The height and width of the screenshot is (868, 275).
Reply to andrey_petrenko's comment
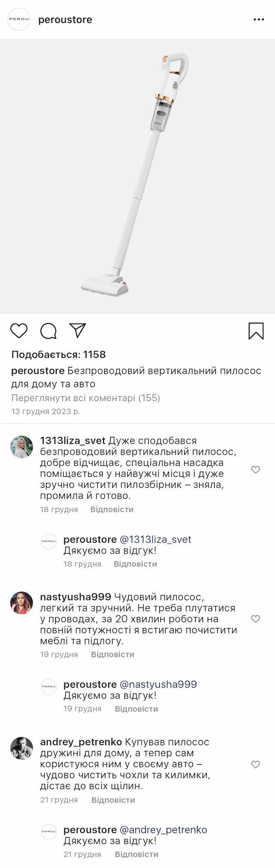[113, 800]
